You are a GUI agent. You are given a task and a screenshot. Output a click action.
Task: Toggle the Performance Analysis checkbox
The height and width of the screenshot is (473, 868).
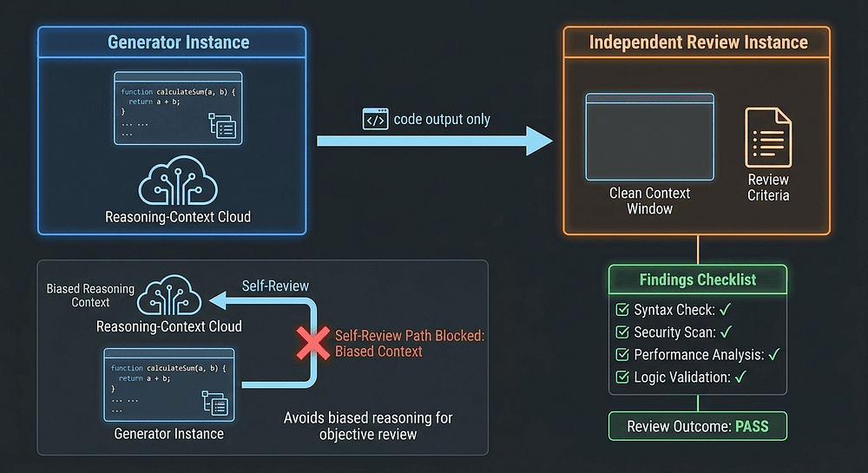[x=622, y=354]
